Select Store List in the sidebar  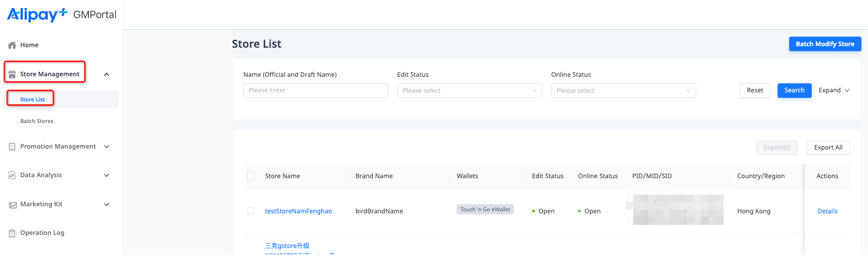[x=33, y=99]
